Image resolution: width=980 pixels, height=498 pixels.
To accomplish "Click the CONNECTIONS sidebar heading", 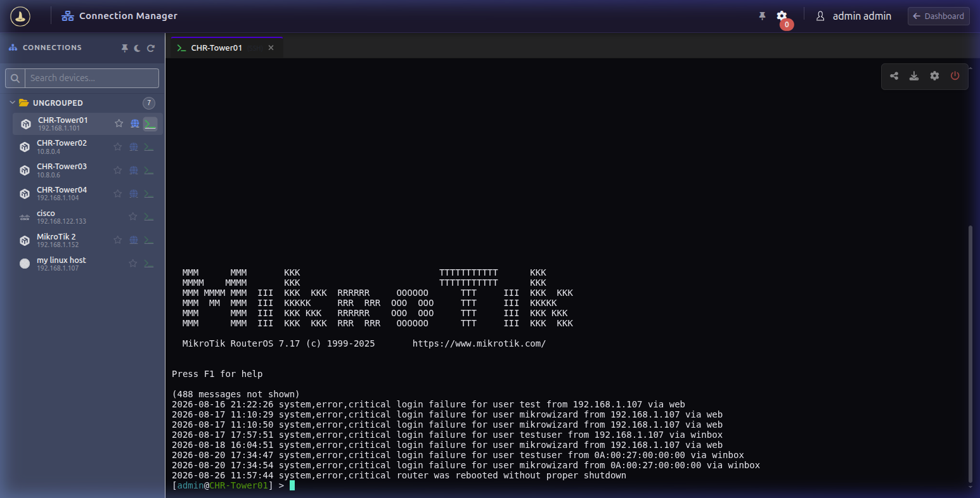I will point(52,48).
